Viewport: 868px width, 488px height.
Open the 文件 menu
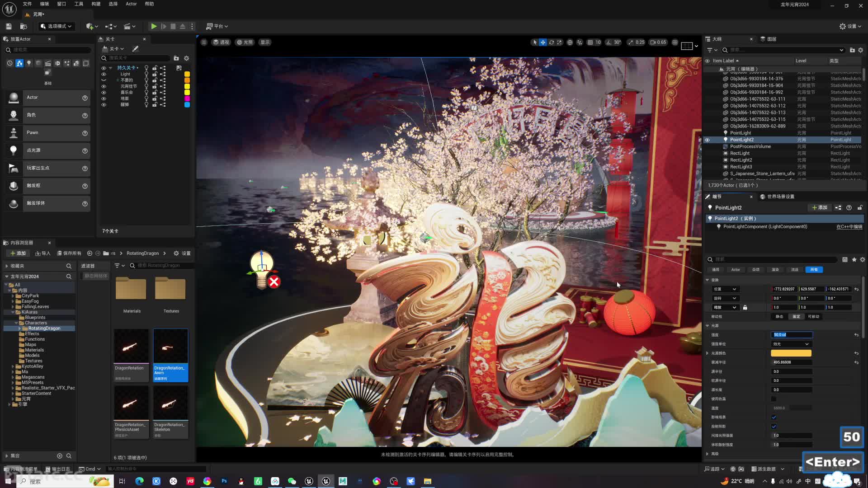tap(27, 4)
